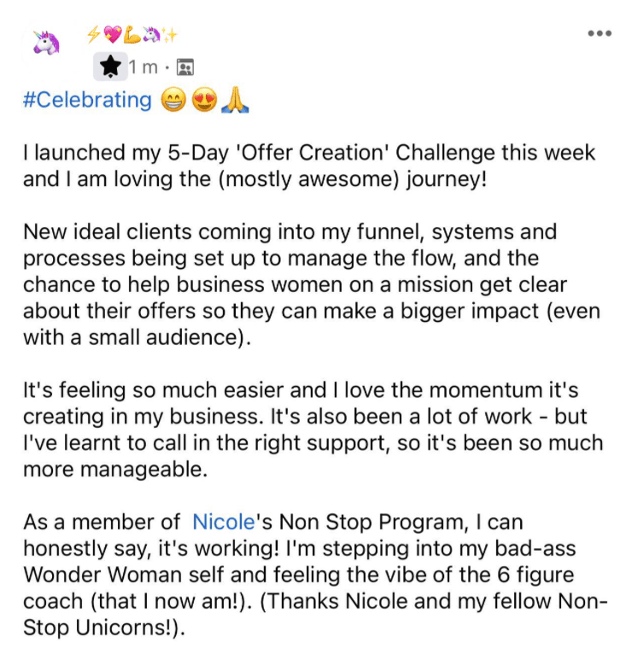The width and height of the screenshot is (644, 666).
Task: Click the unicorn profile avatar
Action: click(46, 43)
